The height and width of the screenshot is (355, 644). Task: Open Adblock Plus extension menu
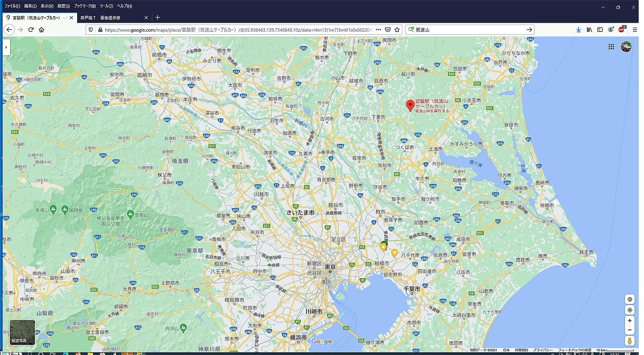coord(622,29)
